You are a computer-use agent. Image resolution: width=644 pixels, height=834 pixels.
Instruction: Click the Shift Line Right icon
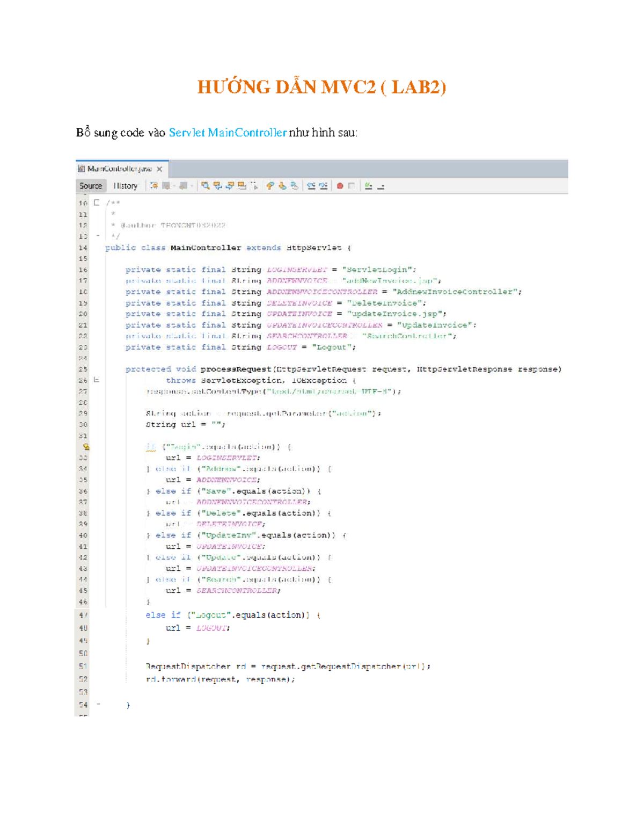pyautogui.click(x=323, y=186)
